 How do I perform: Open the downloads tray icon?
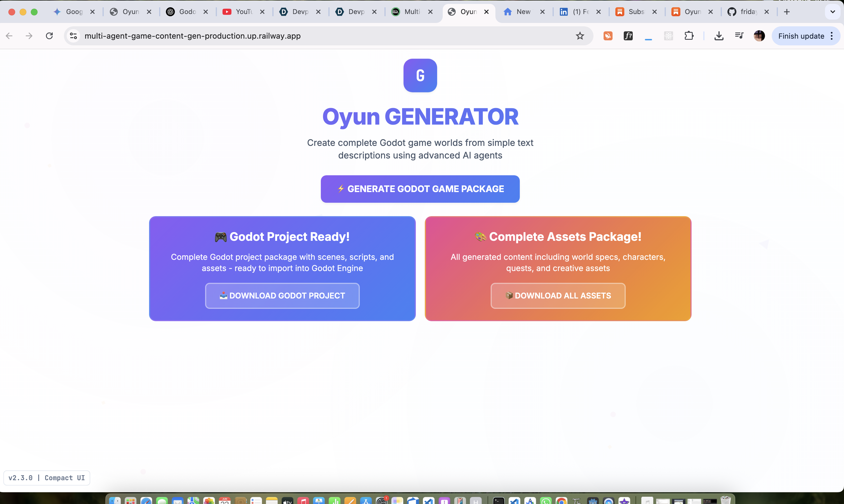tap(719, 36)
